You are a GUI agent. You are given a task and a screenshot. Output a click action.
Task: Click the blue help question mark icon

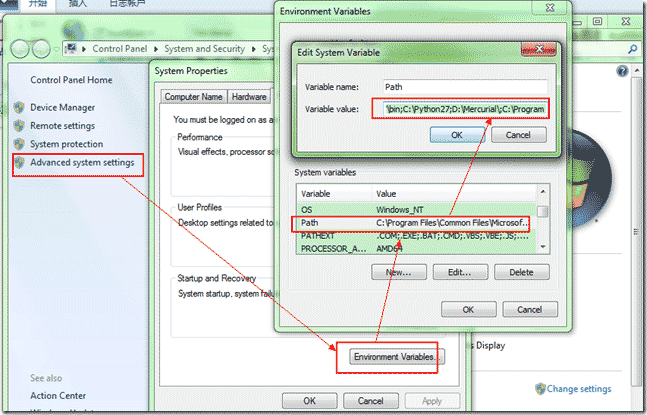tap(622, 72)
